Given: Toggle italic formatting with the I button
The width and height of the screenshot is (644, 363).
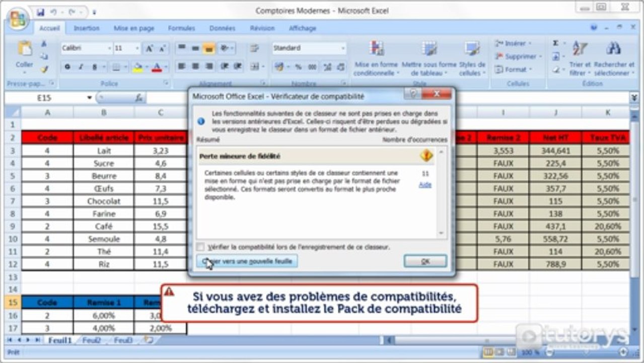Looking at the screenshot, I should click(81, 67).
